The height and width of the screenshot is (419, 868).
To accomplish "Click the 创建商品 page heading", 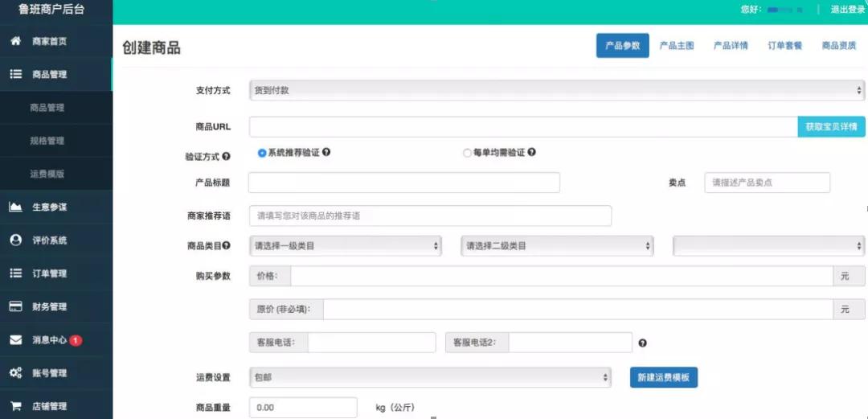I will coord(151,47).
